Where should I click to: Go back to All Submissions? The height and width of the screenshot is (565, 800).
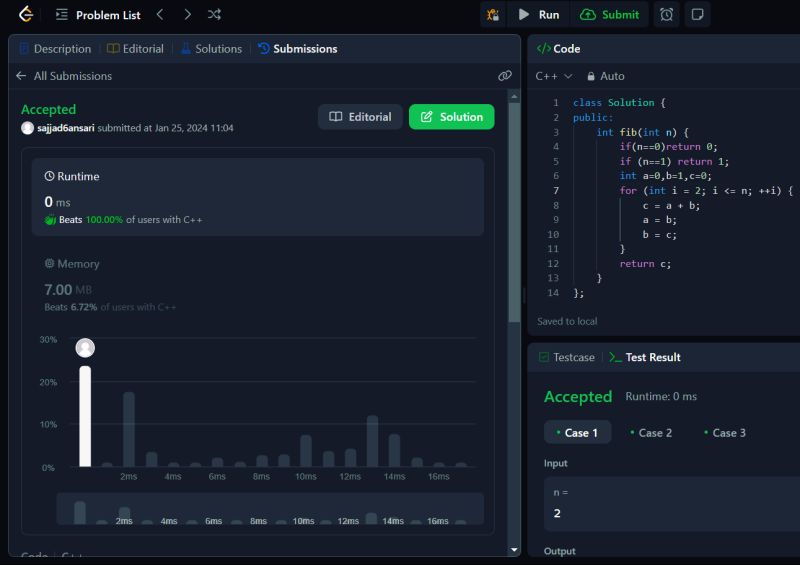pyautogui.click(x=64, y=76)
